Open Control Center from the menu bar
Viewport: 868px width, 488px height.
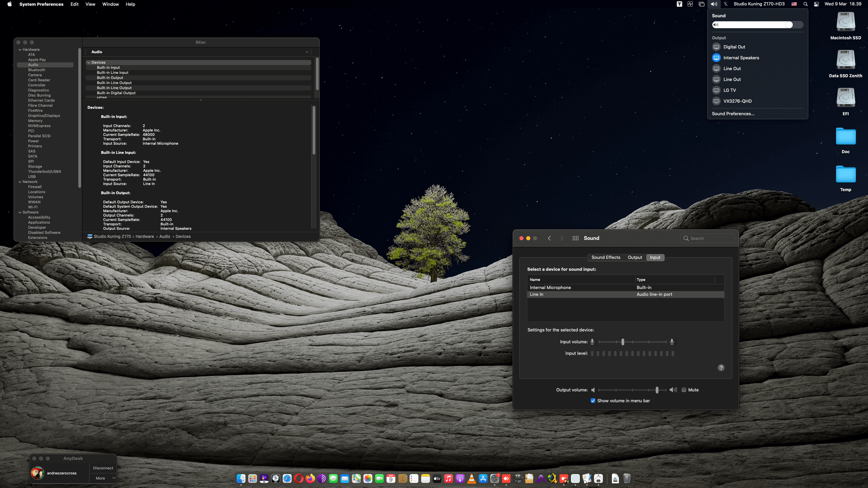[816, 4]
